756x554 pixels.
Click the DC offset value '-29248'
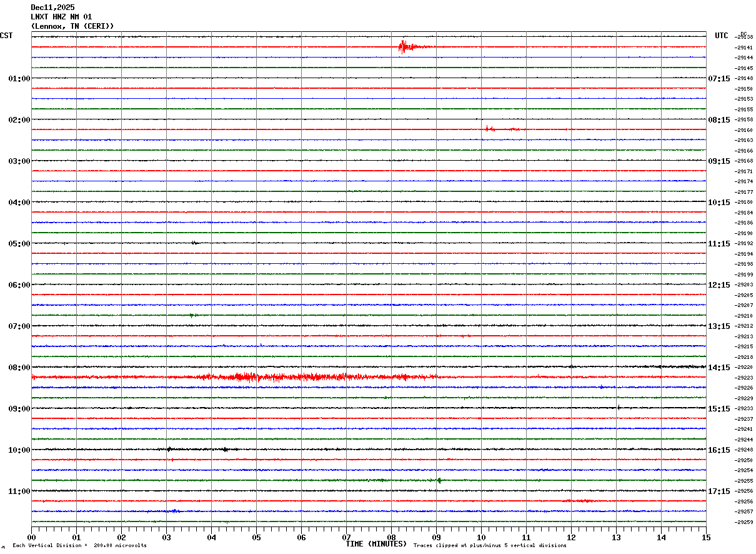coord(744,450)
